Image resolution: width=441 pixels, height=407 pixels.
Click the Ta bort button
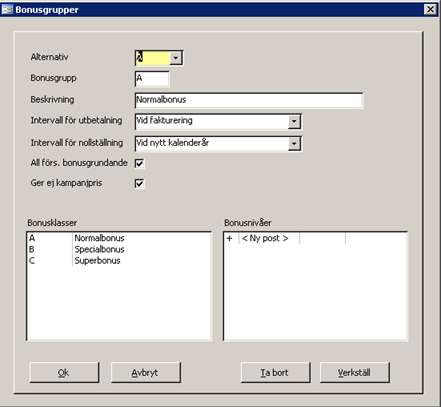click(275, 372)
